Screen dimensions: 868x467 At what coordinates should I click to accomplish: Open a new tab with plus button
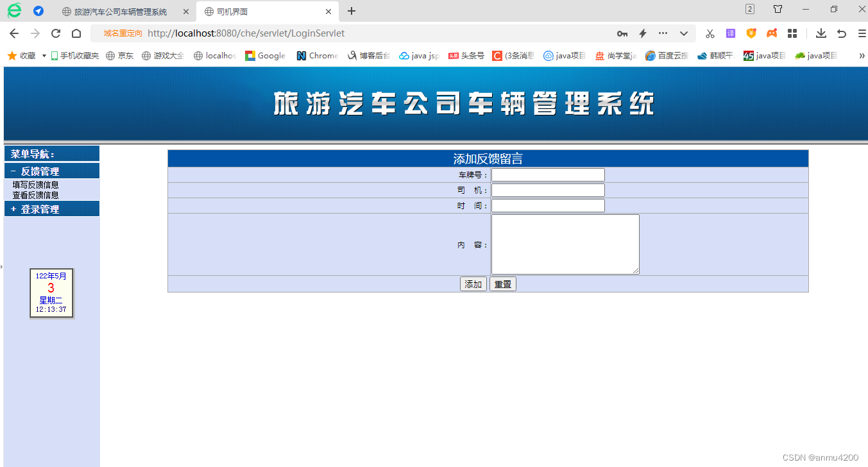pyautogui.click(x=352, y=11)
